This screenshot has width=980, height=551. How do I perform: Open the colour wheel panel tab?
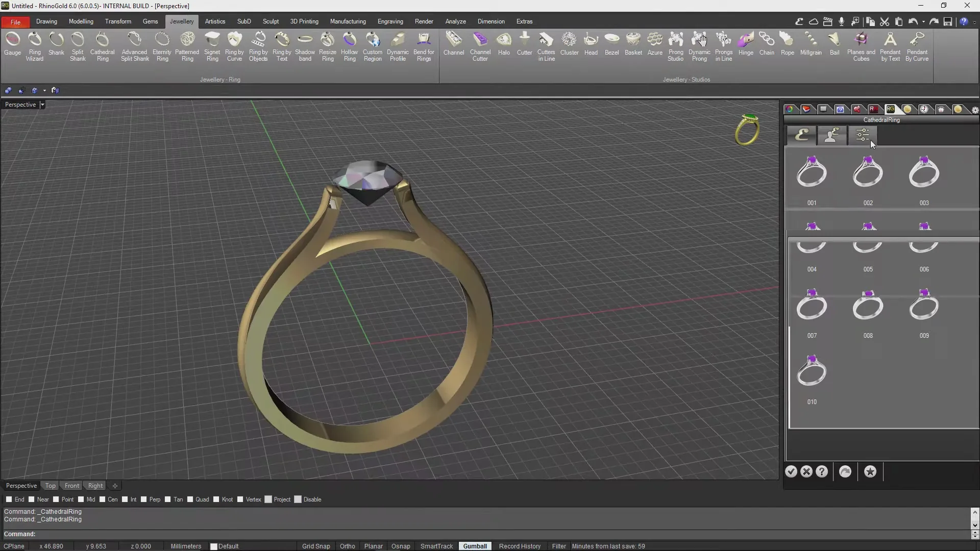click(790, 109)
